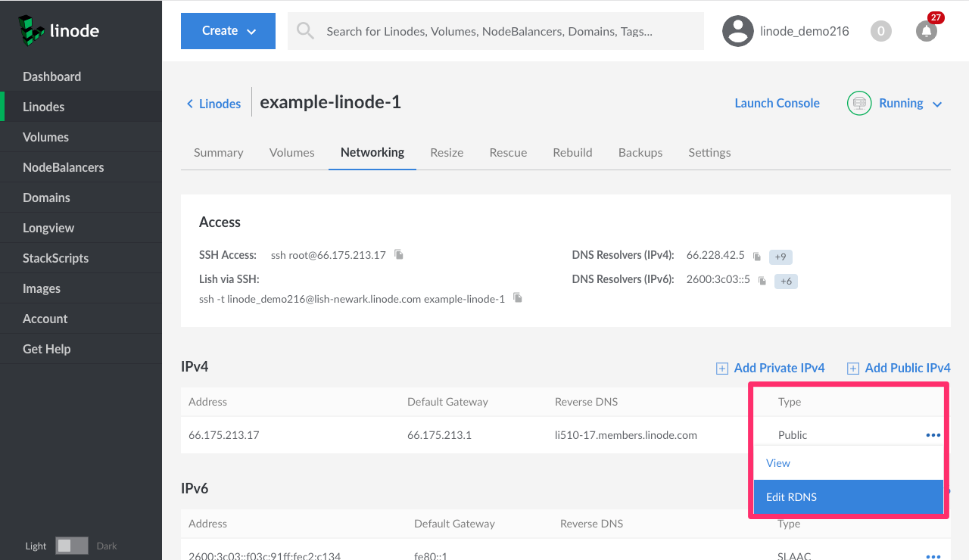The height and width of the screenshot is (560, 969).
Task: Expand the +6 IPv6 resolvers chip
Action: pos(786,281)
